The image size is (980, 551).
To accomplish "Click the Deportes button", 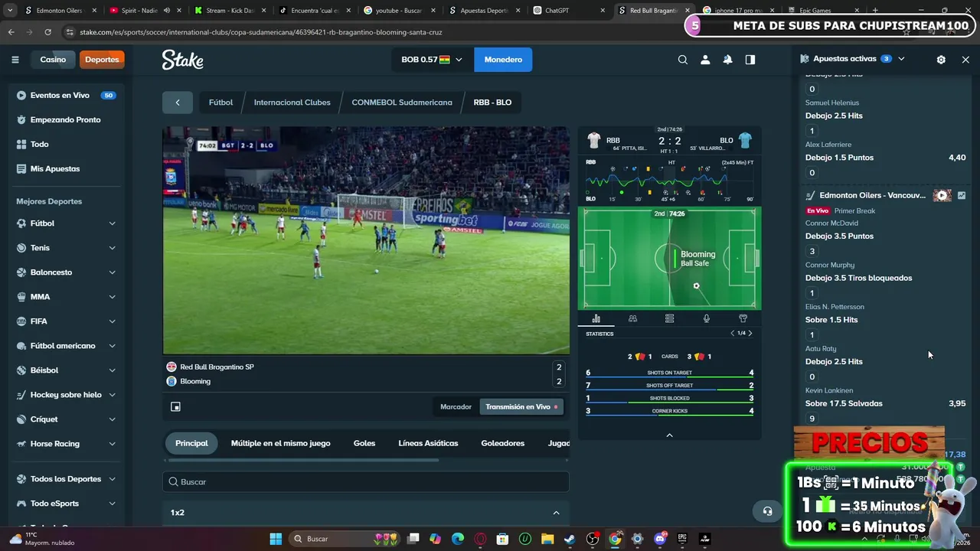I will (x=102, y=60).
